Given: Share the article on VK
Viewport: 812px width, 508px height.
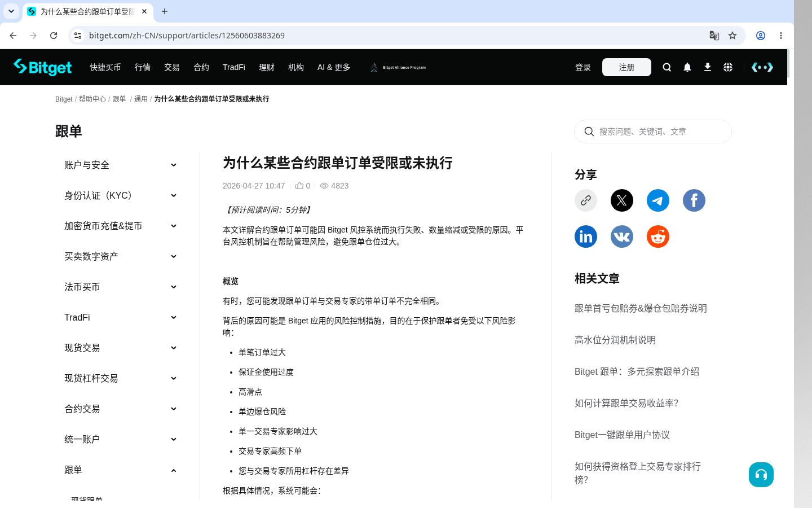Looking at the screenshot, I should tap(622, 237).
